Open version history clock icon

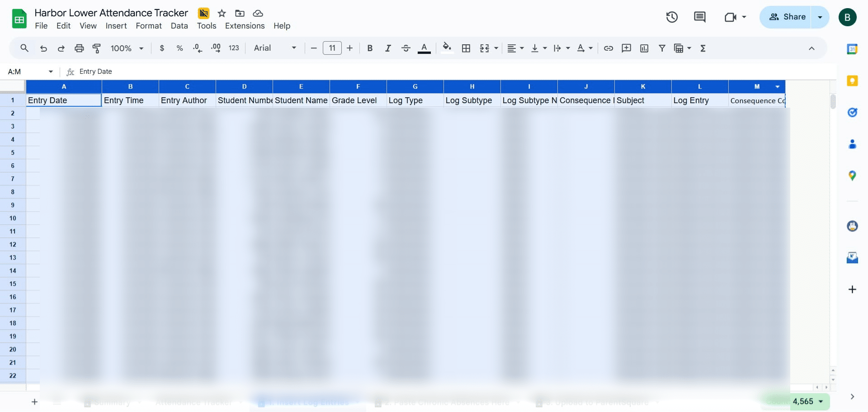click(x=672, y=17)
